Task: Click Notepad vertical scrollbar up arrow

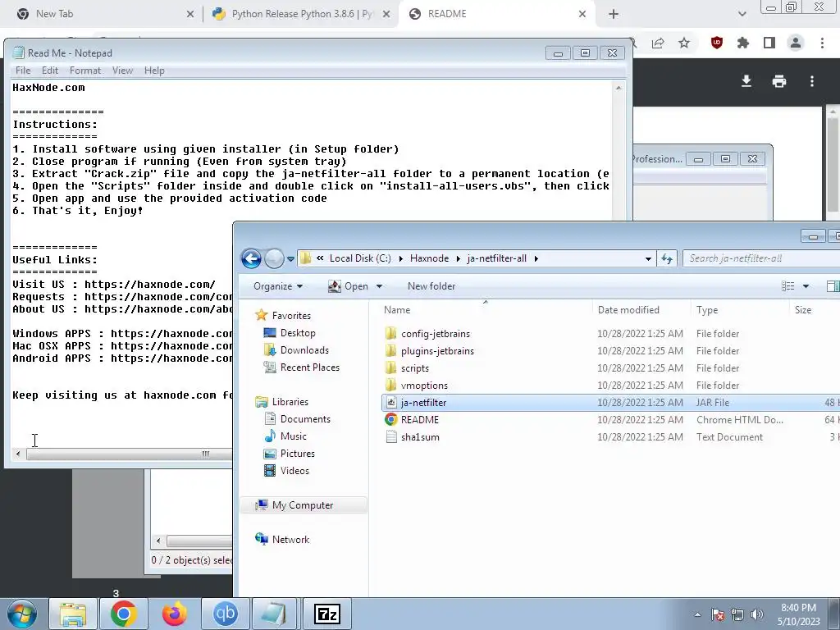Action: (619, 88)
